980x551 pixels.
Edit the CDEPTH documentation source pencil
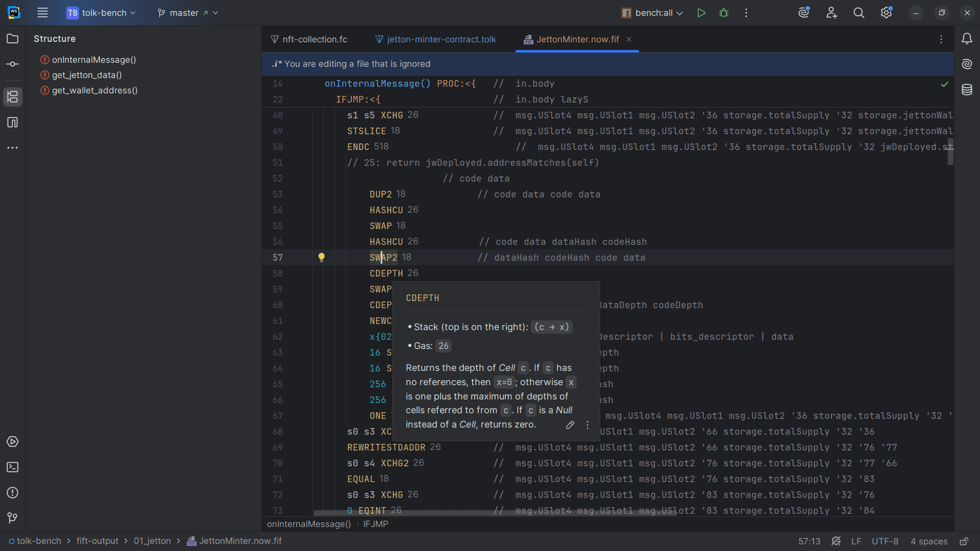[x=570, y=425]
